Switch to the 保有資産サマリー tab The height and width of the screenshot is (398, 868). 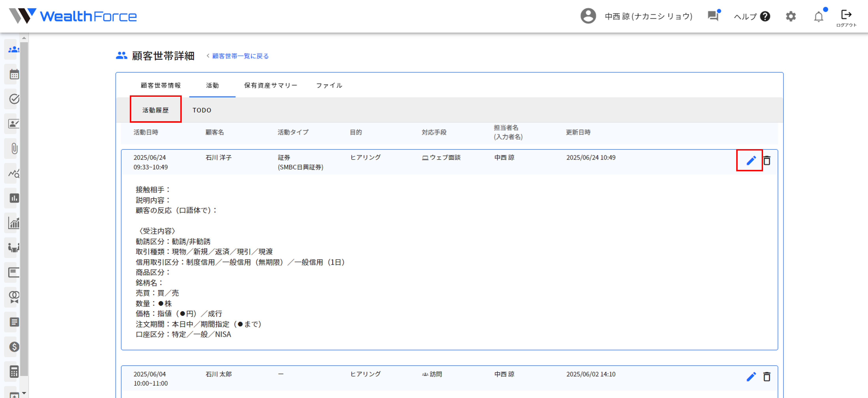[x=271, y=85]
